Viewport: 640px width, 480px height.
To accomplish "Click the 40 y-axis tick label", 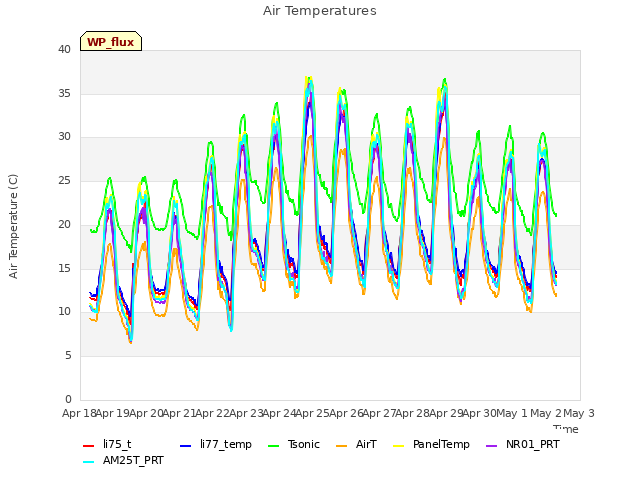I will [x=64, y=50].
